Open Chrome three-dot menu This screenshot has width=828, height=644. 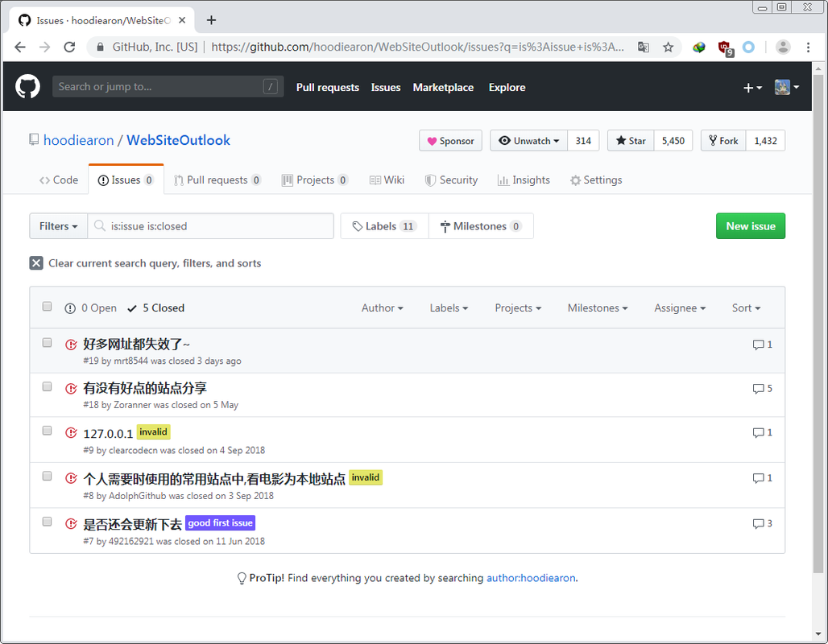(x=808, y=47)
